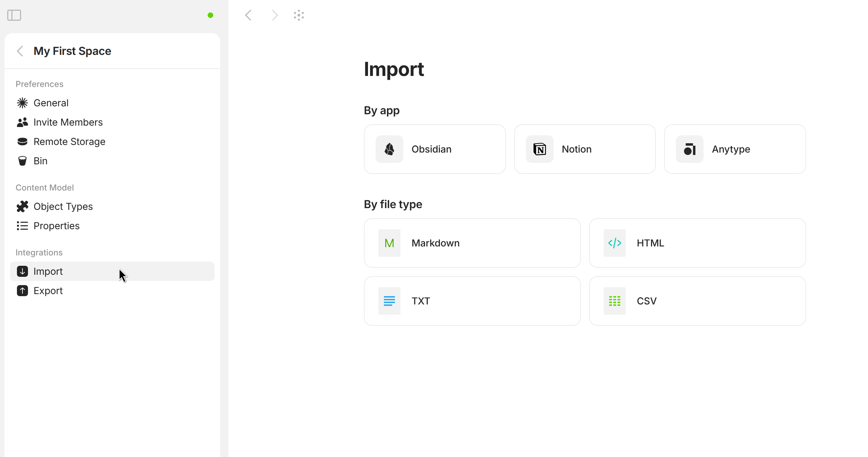The image size is (868, 457).
Task: Open General preferences
Action: tap(51, 103)
